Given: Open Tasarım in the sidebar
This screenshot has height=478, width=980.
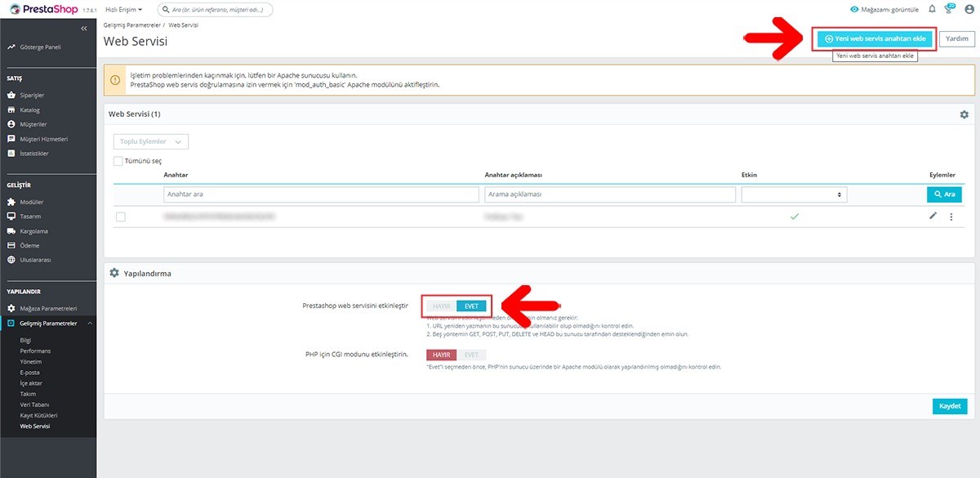Looking at the screenshot, I should (29, 217).
